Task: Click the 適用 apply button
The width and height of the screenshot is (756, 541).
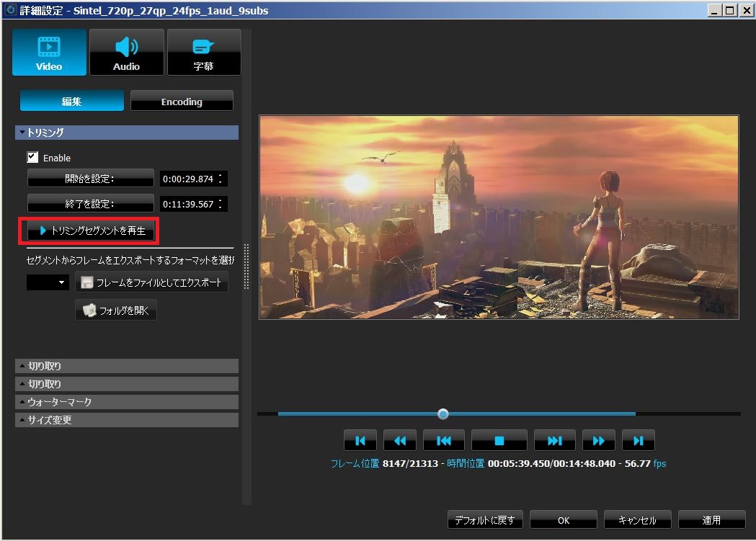Action: pyautogui.click(x=711, y=520)
